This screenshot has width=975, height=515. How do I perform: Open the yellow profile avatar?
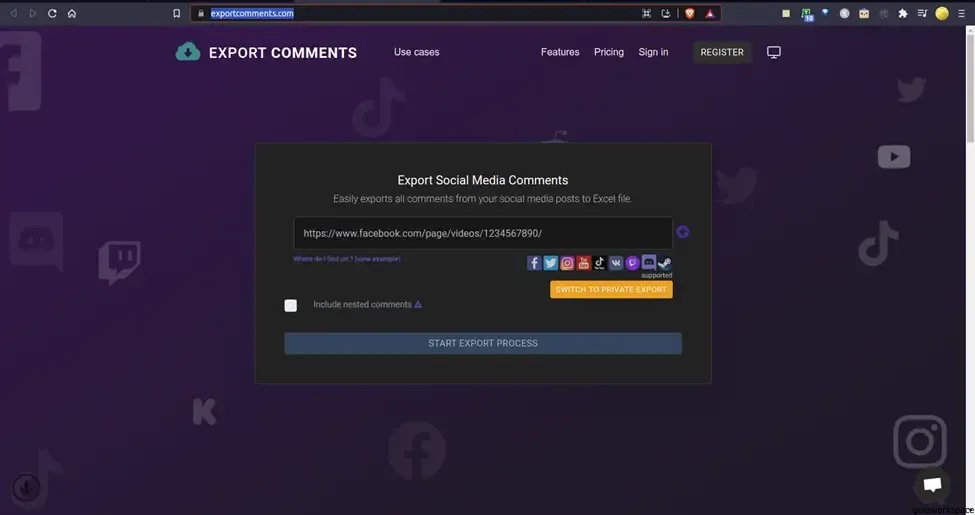[942, 13]
